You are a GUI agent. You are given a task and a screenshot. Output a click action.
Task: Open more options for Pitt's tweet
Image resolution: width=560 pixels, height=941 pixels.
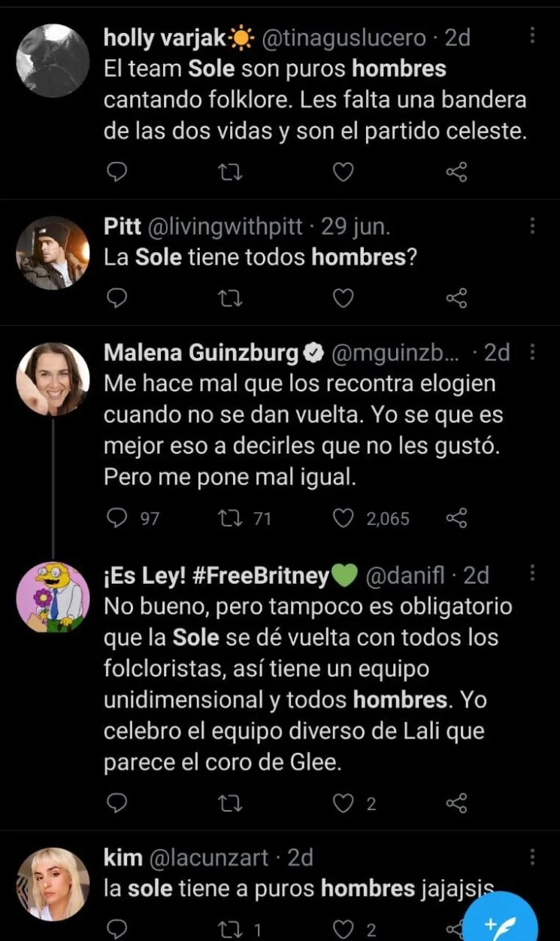pyautogui.click(x=532, y=226)
